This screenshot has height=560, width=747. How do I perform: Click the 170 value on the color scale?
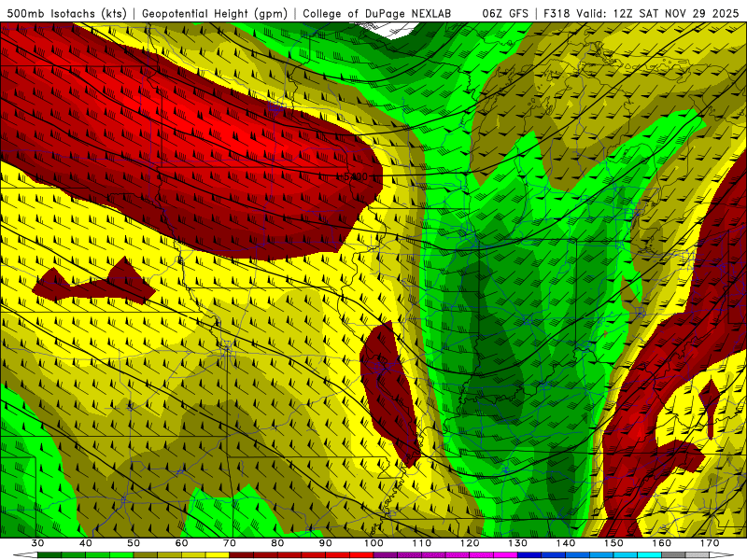point(710,543)
